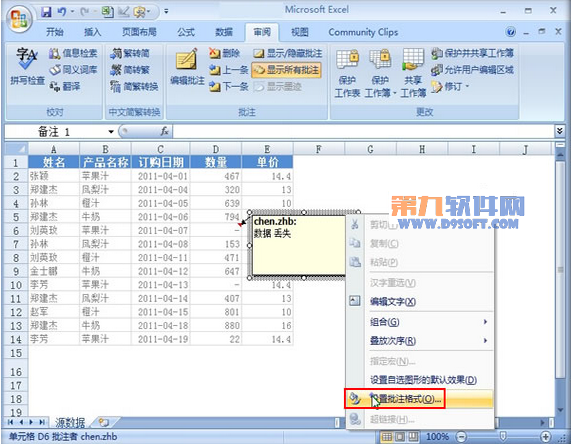Undo the last action in the quick access toolbar
The width and height of the screenshot is (572, 444).
pyautogui.click(x=62, y=12)
